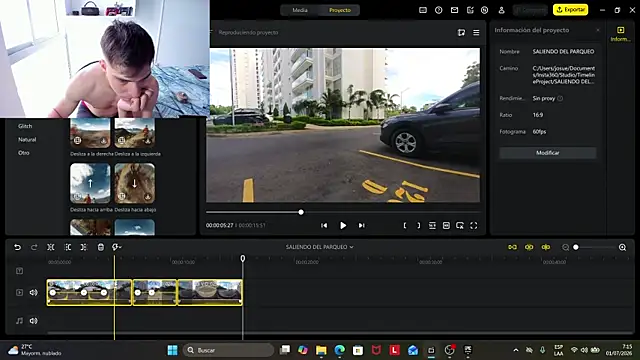The height and width of the screenshot is (360, 640).
Task: Expand the SALIENDO DEL PARQUEO project dropdown
Action: click(319, 247)
